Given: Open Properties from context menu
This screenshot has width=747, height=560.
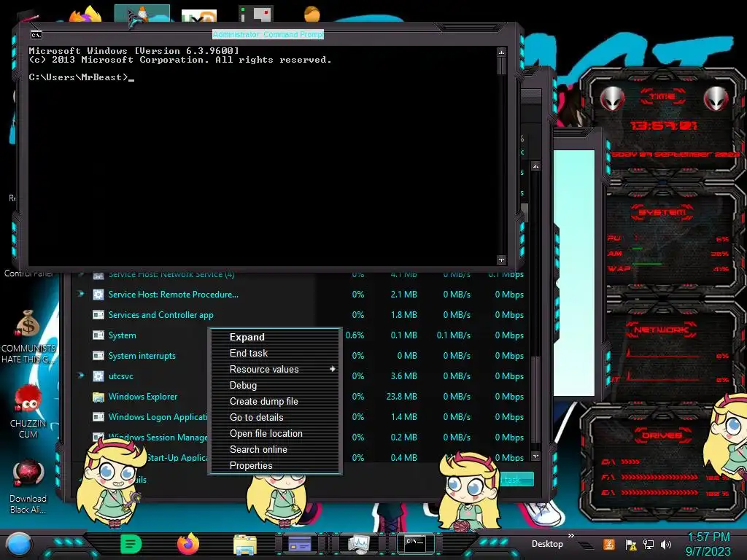Looking at the screenshot, I should pyautogui.click(x=251, y=466).
